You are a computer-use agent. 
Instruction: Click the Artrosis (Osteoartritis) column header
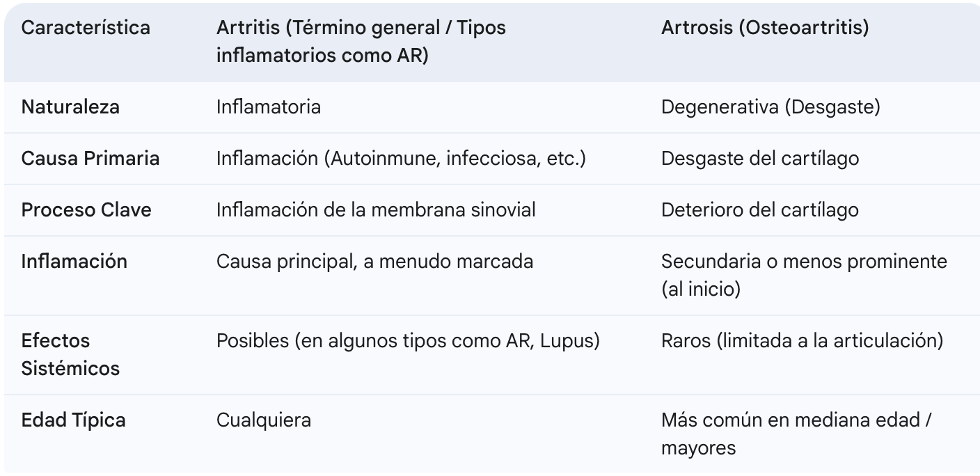(x=765, y=29)
